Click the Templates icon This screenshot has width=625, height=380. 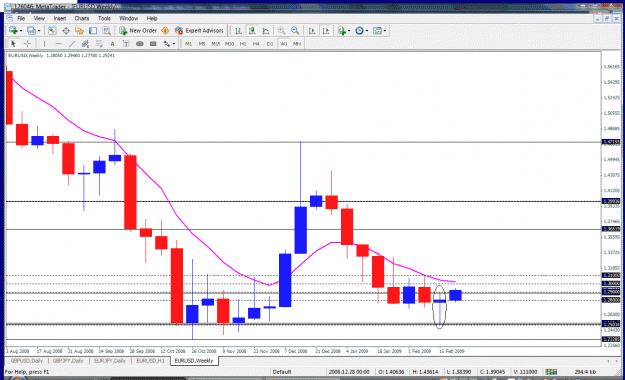click(x=377, y=31)
